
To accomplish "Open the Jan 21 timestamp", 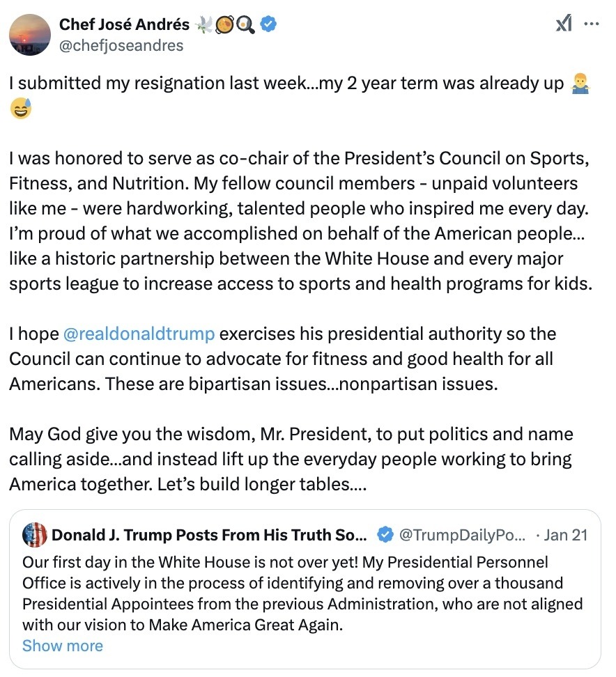I will click(x=566, y=535).
